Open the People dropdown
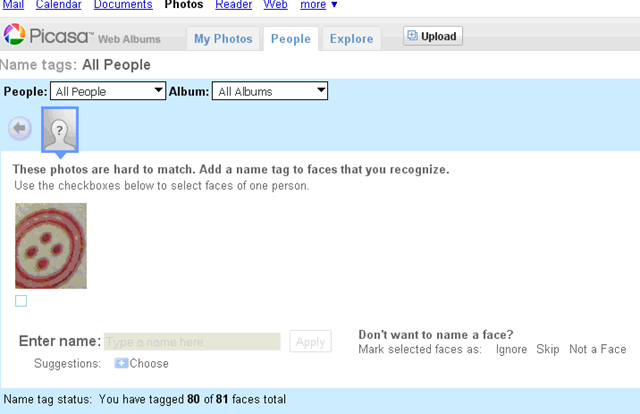Image resolution: width=640 pixels, height=414 pixels. 108,91
